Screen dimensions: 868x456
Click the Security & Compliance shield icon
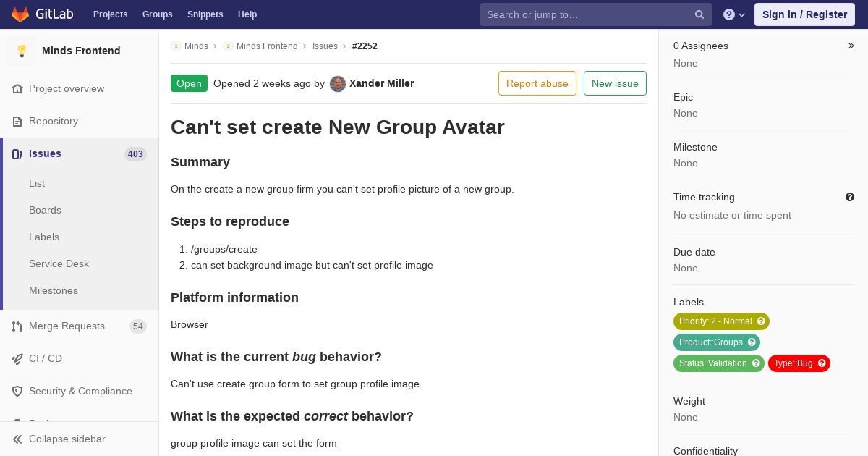pos(17,392)
